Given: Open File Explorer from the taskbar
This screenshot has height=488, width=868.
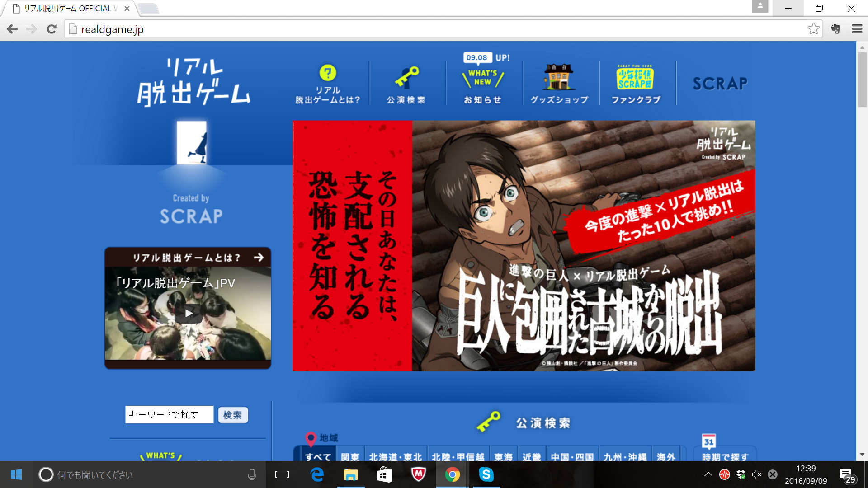Looking at the screenshot, I should [x=351, y=474].
